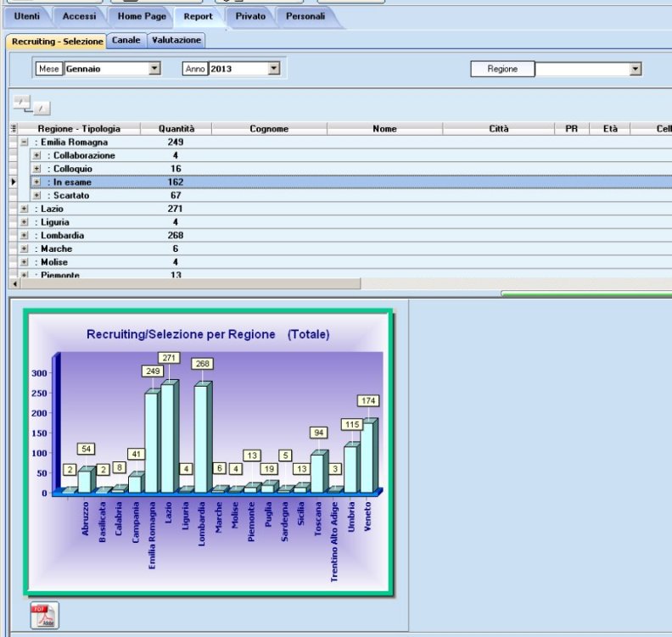
Task: Select the Report tab
Action: tap(198, 17)
